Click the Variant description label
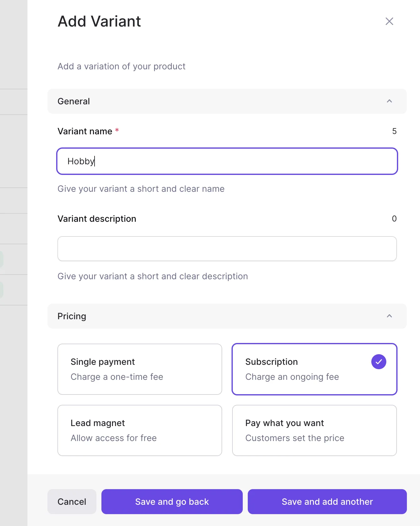The width and height of the screenshot is (420, 526). pyautogui.click(x=97, y=219)
